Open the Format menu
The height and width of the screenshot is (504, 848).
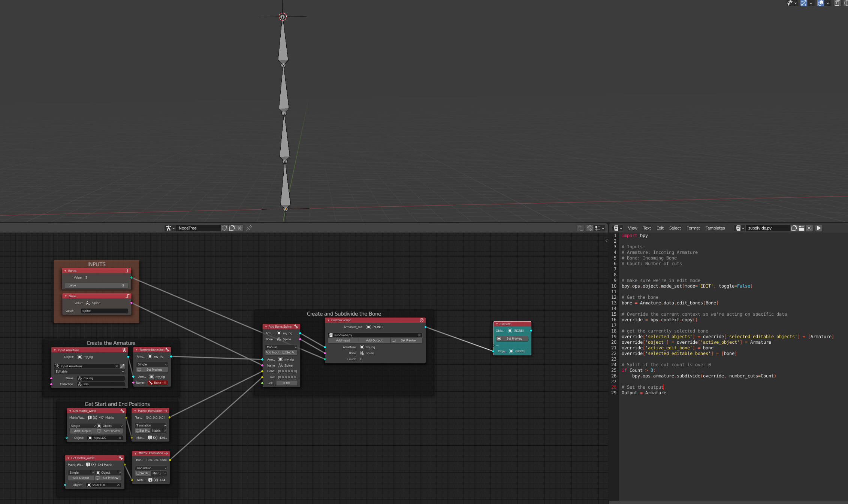[693, 228]
